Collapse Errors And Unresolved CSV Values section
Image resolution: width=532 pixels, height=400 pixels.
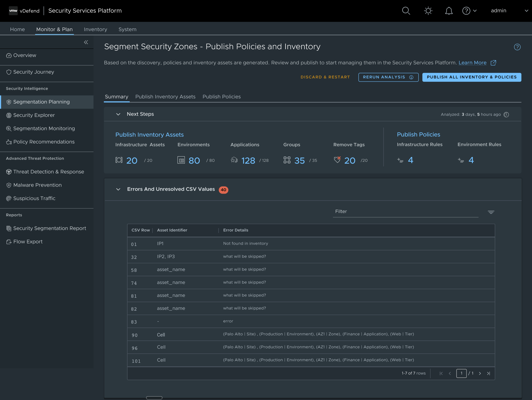[118, 189]
